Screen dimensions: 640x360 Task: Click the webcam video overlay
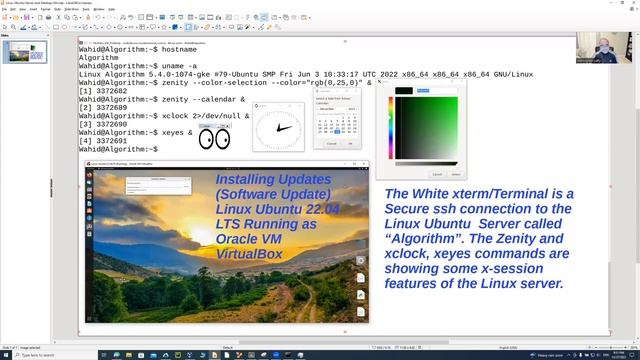click(x=604, y=48)
